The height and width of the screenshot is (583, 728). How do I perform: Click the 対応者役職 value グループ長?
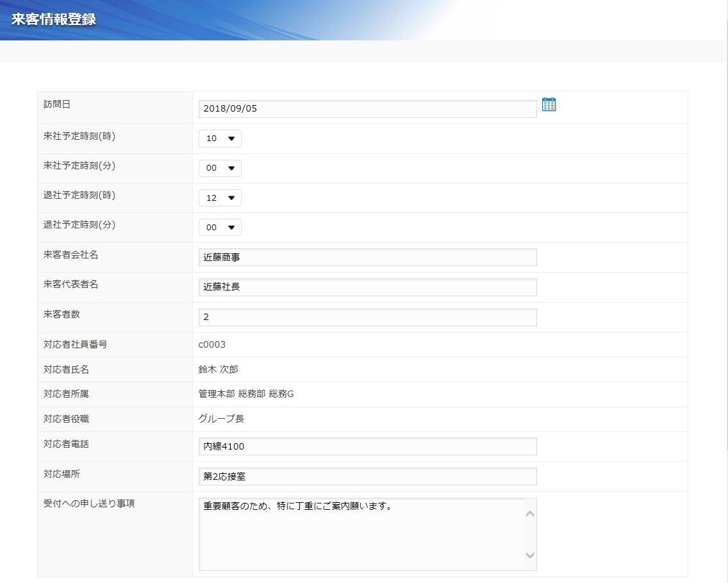click(x=221, y=419)
